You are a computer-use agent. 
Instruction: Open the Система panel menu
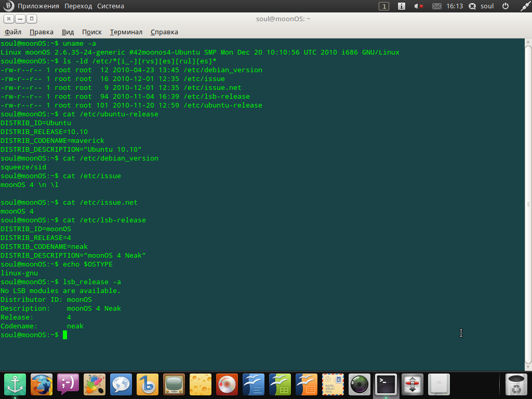111,6
